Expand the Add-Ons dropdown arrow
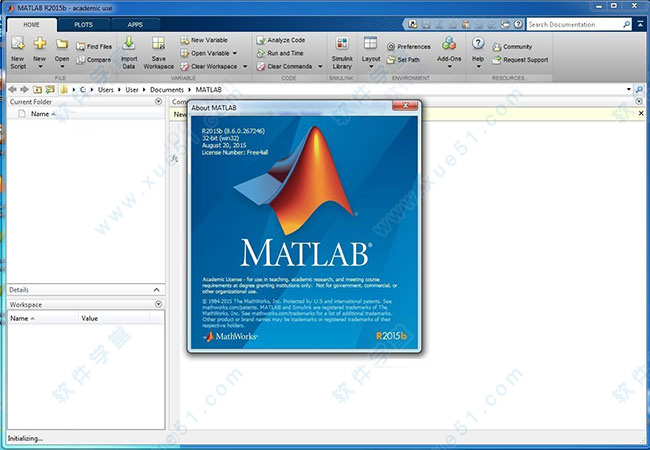The image size is (650, 450). 449,67
